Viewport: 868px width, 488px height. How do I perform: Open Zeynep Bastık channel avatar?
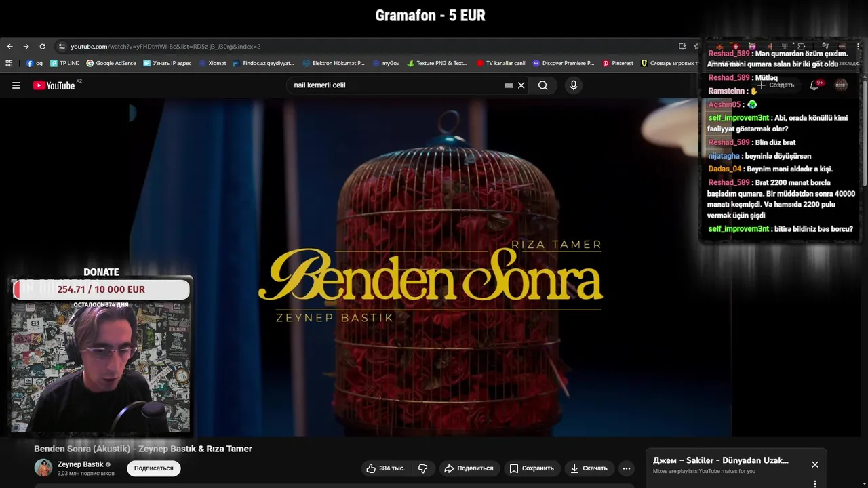(x=43, y=468)
